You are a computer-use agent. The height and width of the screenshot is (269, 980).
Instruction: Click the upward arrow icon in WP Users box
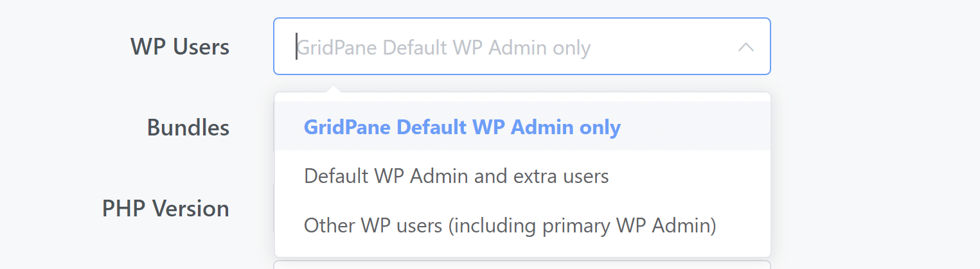[x=745, y=47]
